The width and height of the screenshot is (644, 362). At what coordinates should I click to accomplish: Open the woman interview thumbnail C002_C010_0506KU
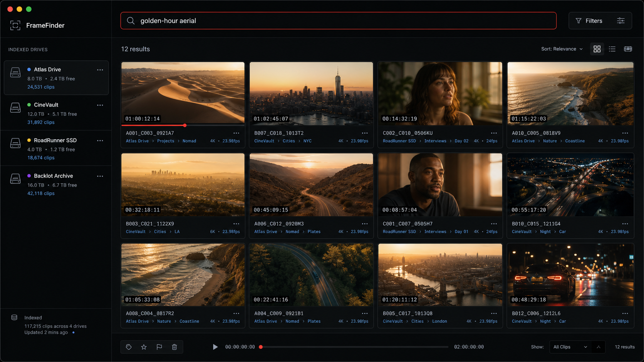[440, 93]
